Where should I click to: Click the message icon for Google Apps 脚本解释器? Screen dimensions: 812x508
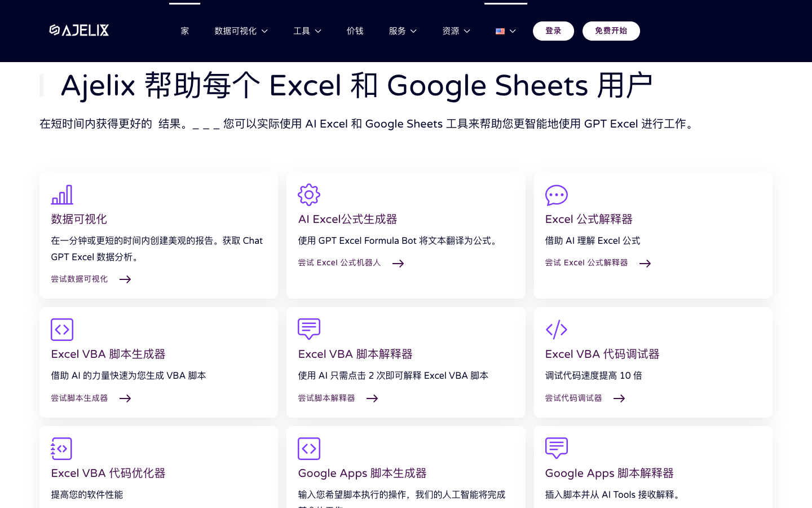click(557, 448)
